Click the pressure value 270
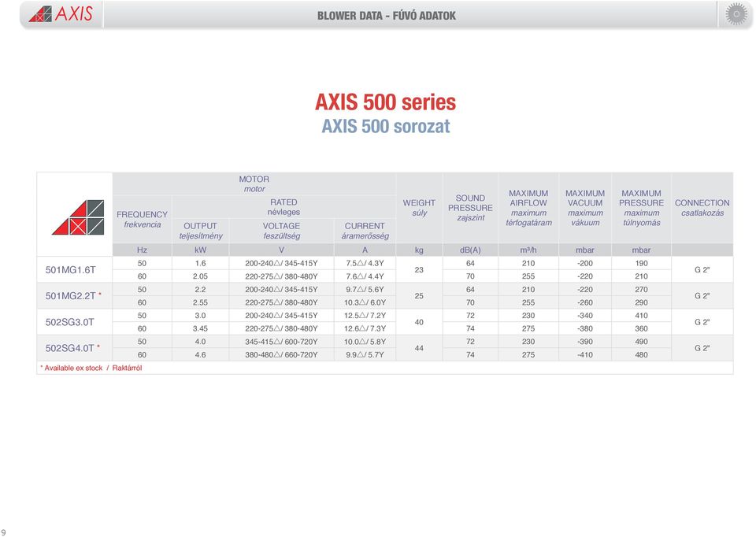The height and width of the screenshot is (537, 756). tap(641, 290)
